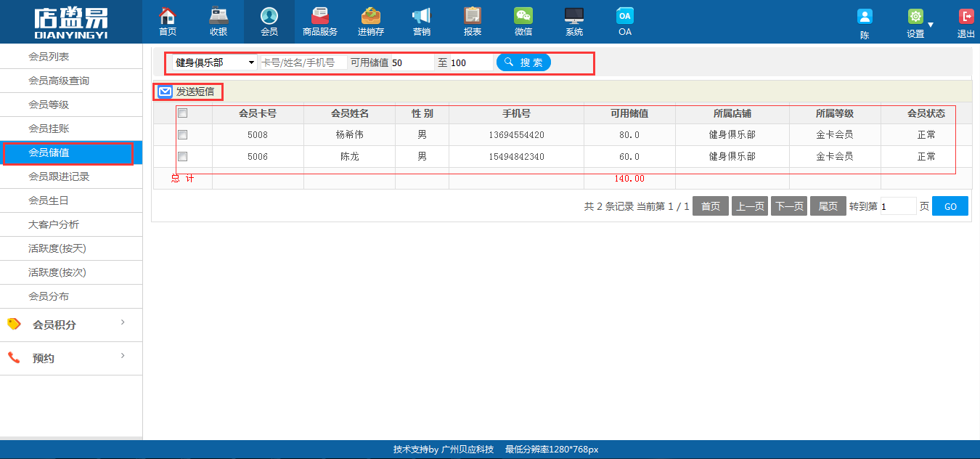Open 会员等级 in the sidebar

coord(71,105)
